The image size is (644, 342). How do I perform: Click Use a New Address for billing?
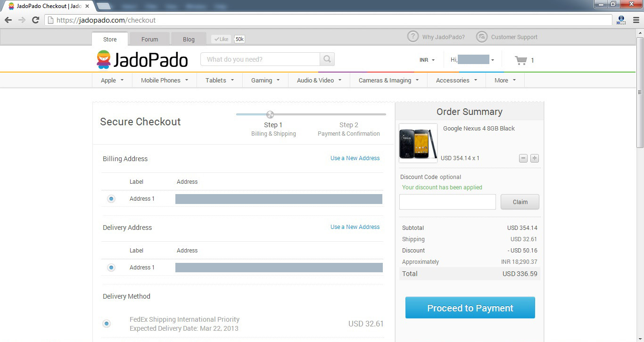(355, 158)
